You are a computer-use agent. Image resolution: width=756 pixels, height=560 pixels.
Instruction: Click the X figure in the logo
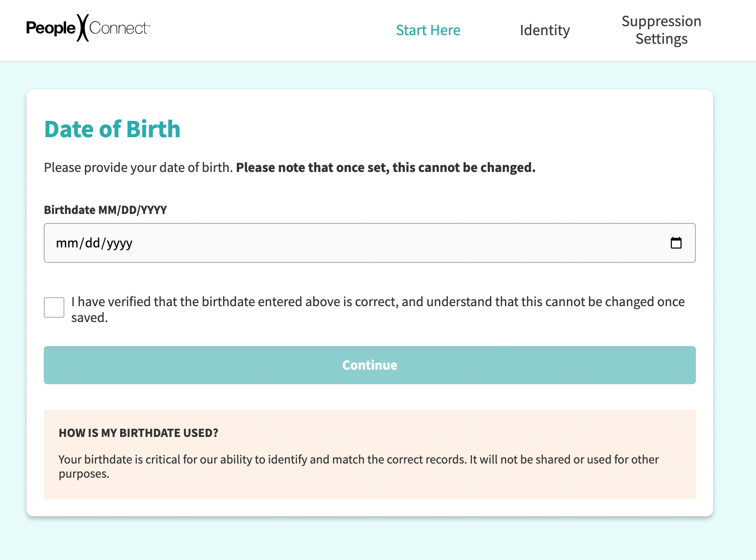[83, 28]
